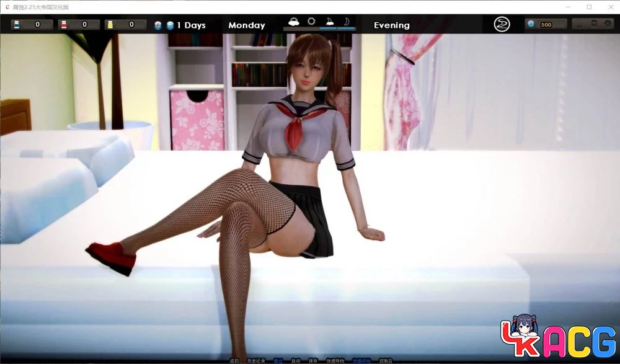Click the red potion bottle icon
This screenshot has width=620, height=364.
[64, 25]
